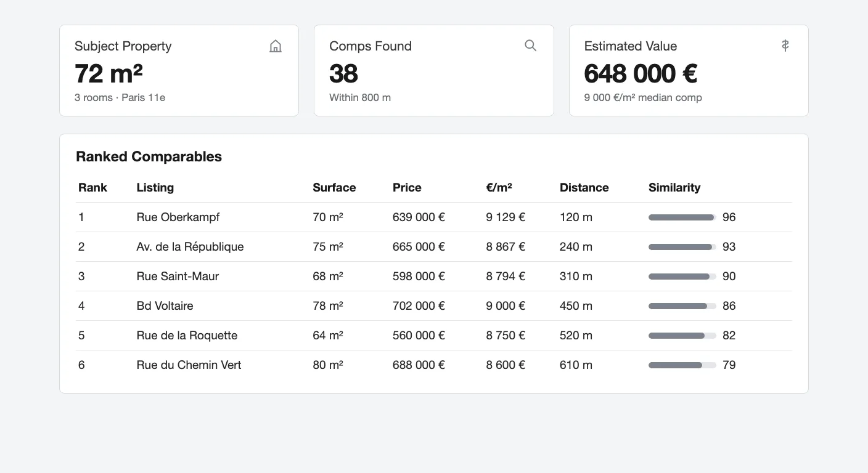868x473 pixels.
Task: Click the 8 750 € per m² value
Action: click(x=506, y=336)
